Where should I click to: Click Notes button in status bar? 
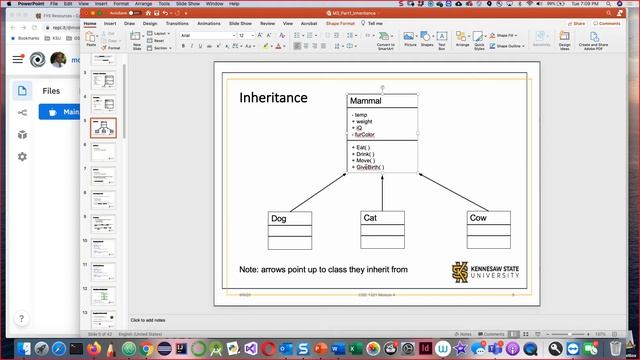pyautogui.click(x=463, y=334)
